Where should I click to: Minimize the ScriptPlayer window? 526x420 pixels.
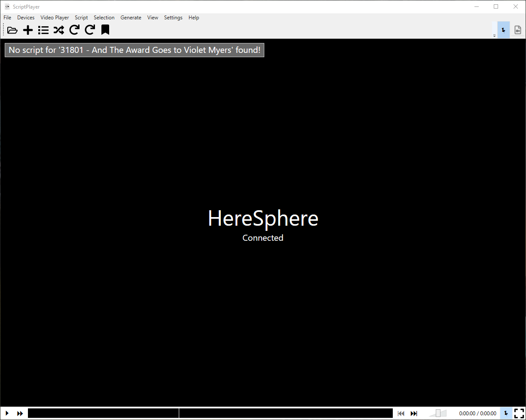pos(477,6)
